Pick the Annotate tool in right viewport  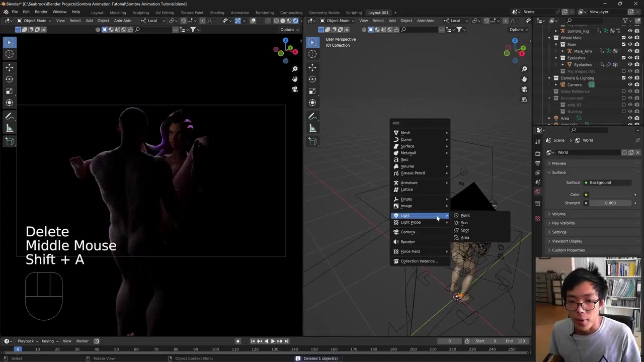(x=312, y=116)
